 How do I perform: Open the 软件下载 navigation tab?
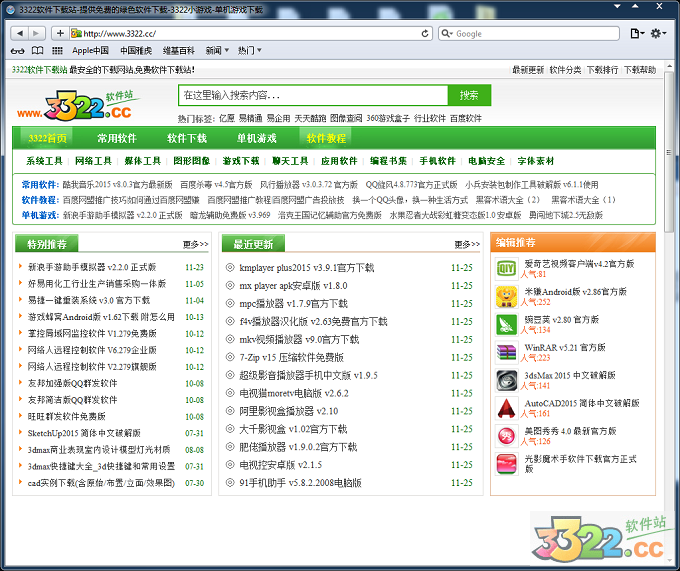click(187, 138)
